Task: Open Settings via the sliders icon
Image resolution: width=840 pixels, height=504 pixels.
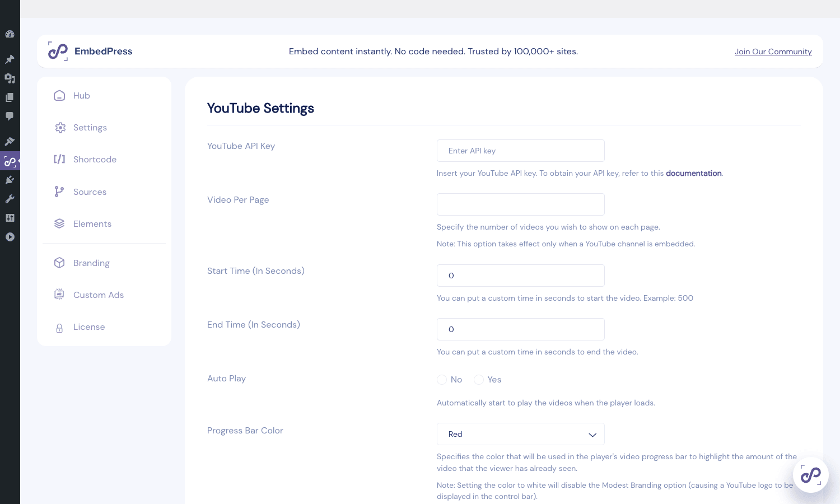Action: point(10,218)
